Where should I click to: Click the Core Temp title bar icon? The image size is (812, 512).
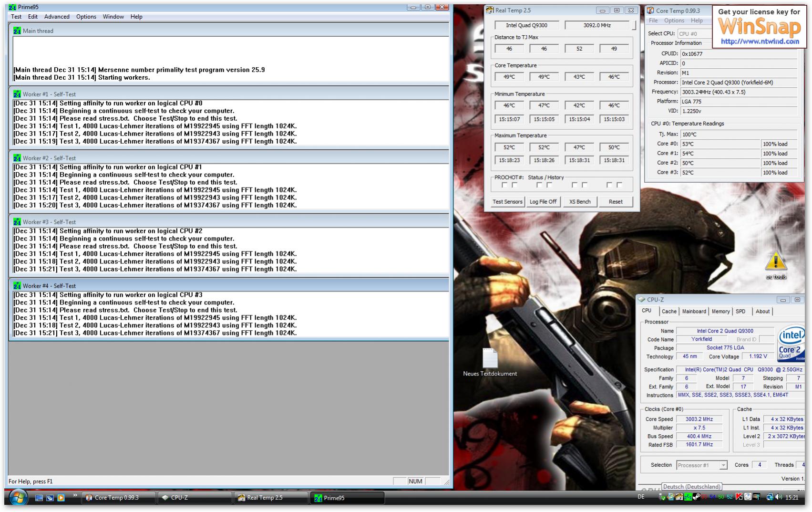(x=650, y=10)
